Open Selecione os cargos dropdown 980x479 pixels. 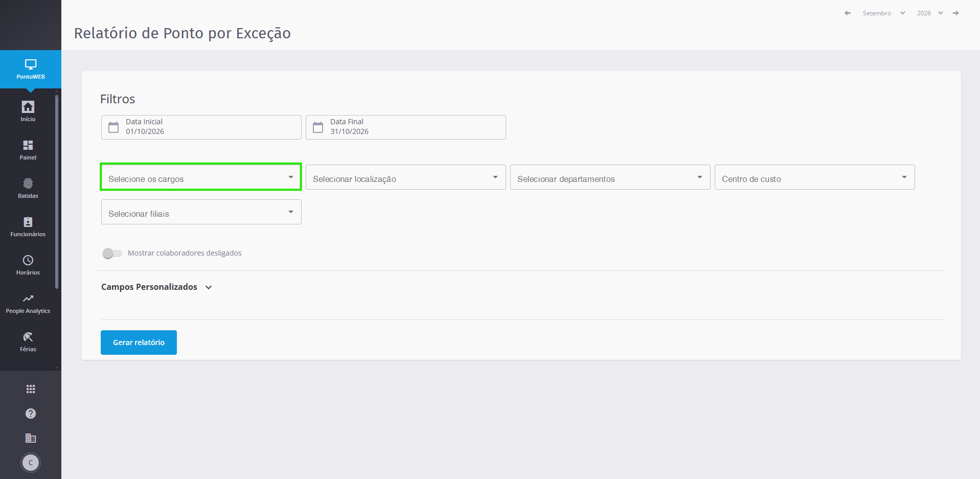pyautogui.click(x=201, y=177)
